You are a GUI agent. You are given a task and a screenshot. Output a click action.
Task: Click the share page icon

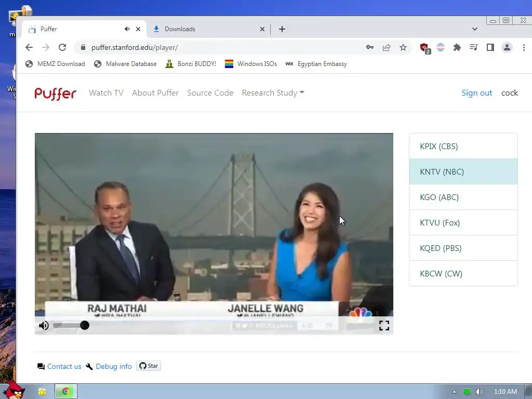click(x=387, y=47)
